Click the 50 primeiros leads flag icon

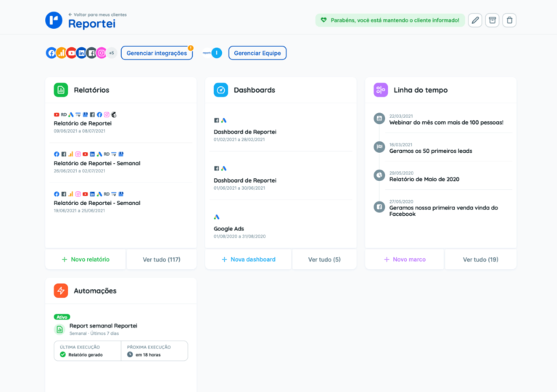click(379, 147)
